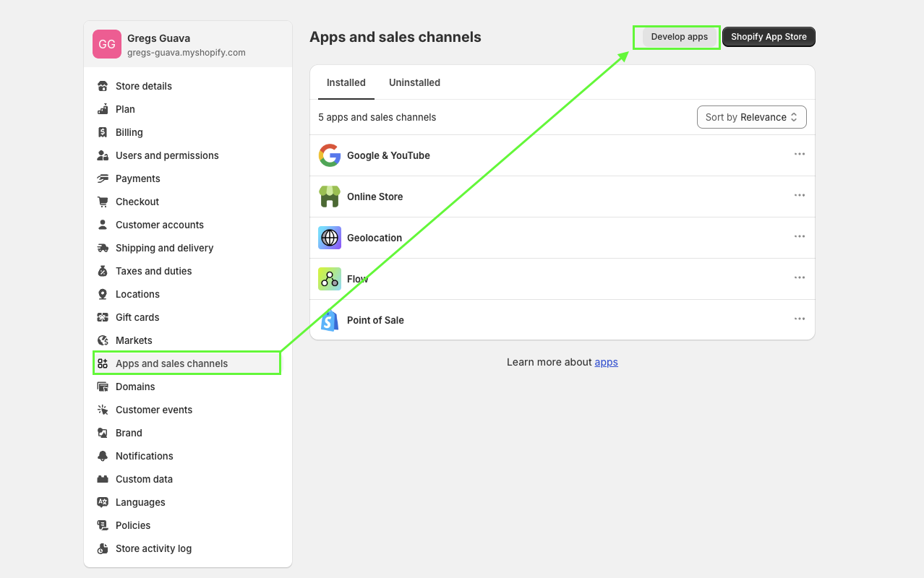Open more options for Geolocation
Image resolution: width=924 pixels, height=578 pixels.
[x=800, y=236]
